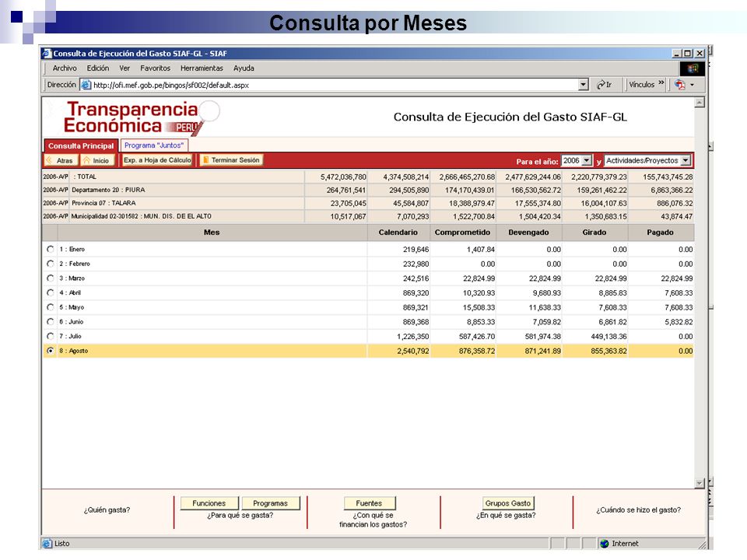This screenshot has height=560, width=747.
Task: Click the address URL field
Action: (335, 85)
